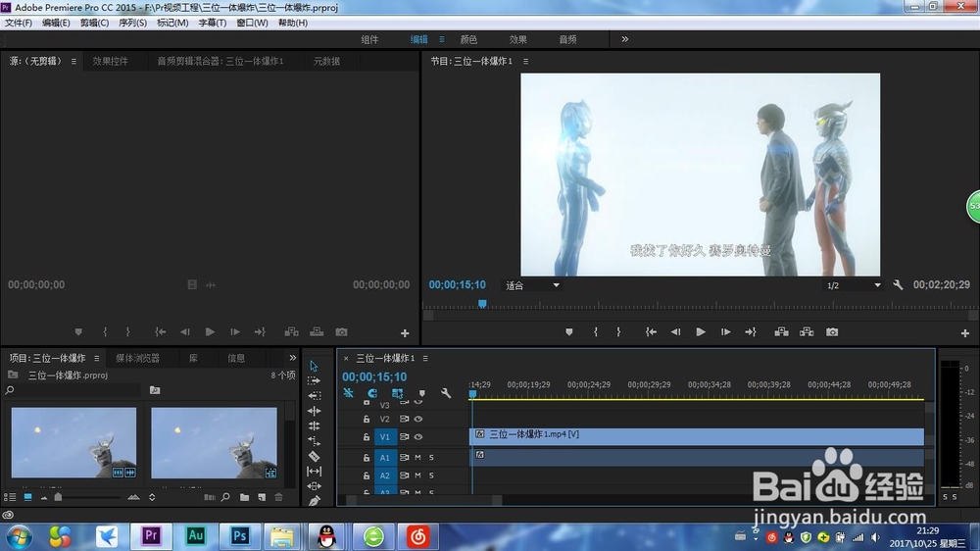The image size is (980, 551).
Task: Select the Rolling Edit tool
Action: coord(314,426)
